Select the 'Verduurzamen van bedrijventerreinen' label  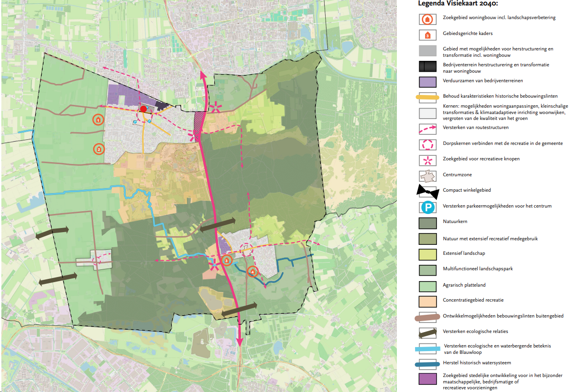483,81
